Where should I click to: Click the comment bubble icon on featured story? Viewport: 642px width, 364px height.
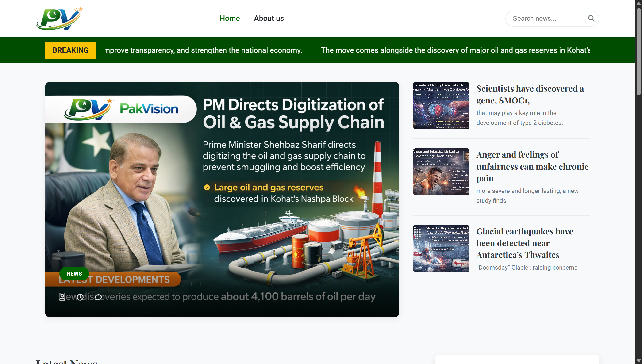pos(98,297)
